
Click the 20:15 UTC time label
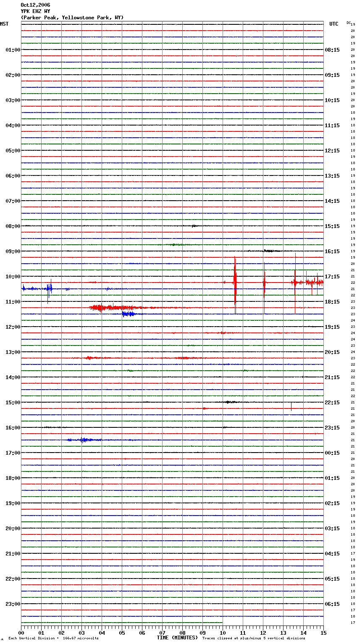(x=332, y=352)
